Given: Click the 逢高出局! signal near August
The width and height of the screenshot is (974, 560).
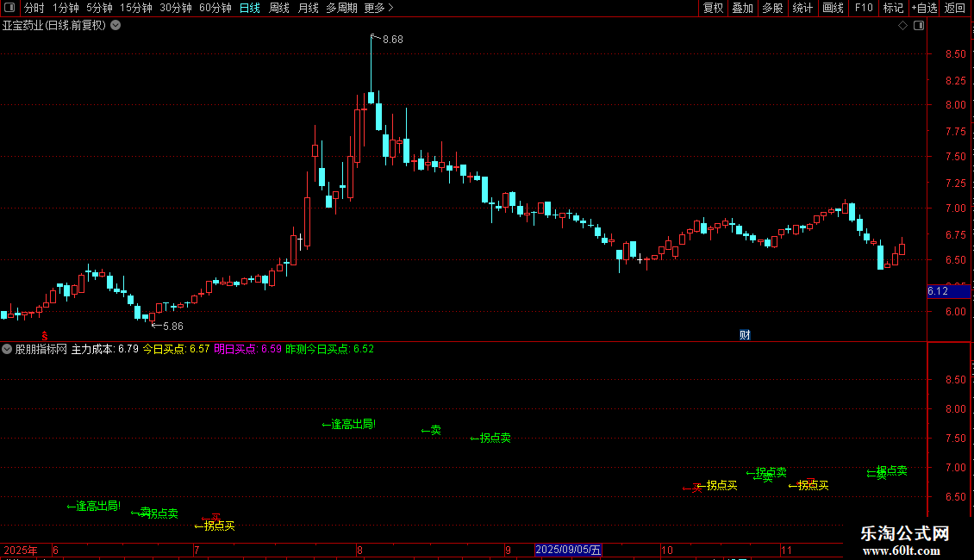Looking at the screenshot, I should click(349, 424).
